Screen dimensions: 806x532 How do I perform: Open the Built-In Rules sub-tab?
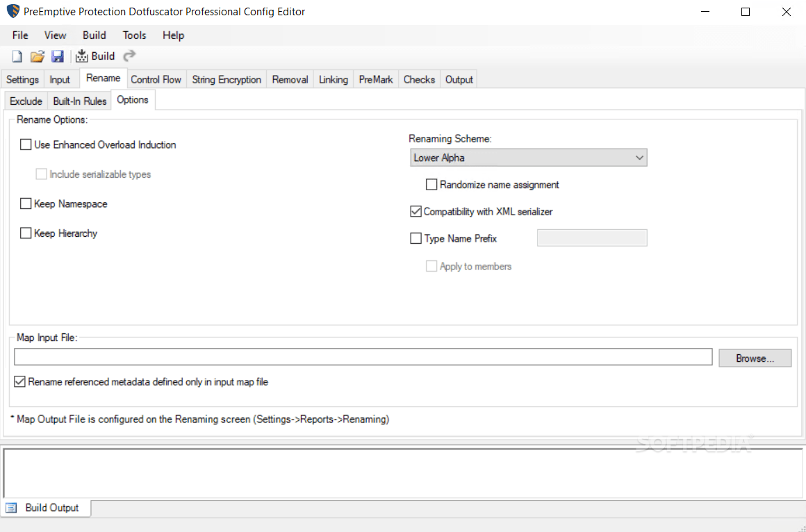[79, 100]
